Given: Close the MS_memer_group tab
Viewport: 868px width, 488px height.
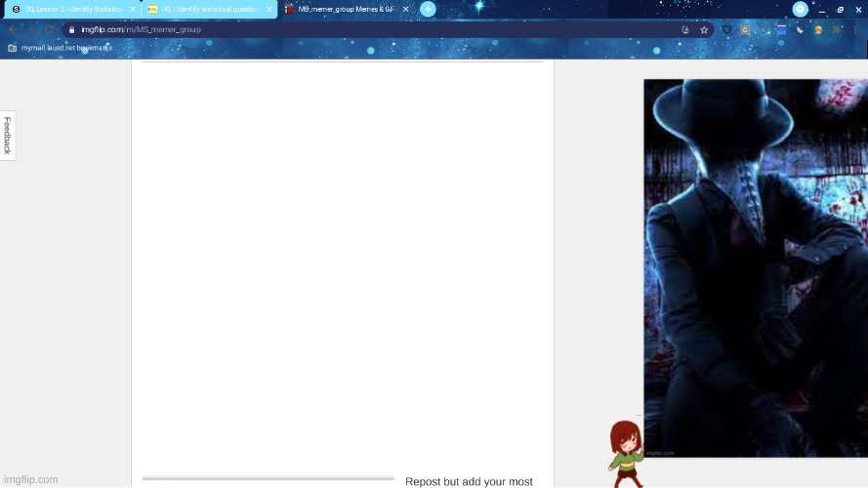Looking at the screenshot, I should 405,9.
